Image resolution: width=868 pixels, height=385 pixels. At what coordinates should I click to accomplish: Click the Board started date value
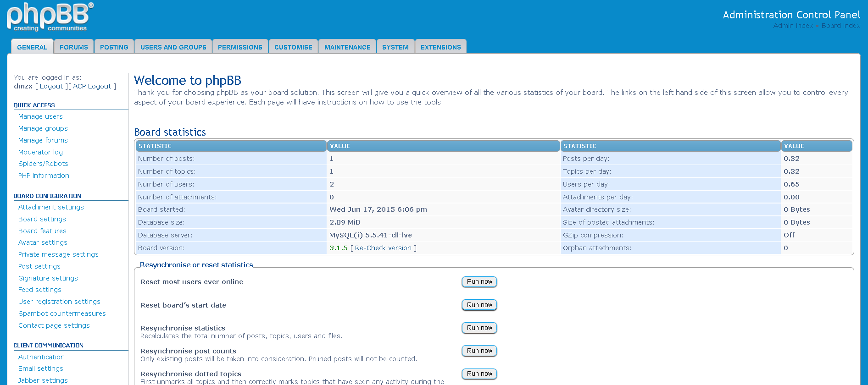point(378,209)
